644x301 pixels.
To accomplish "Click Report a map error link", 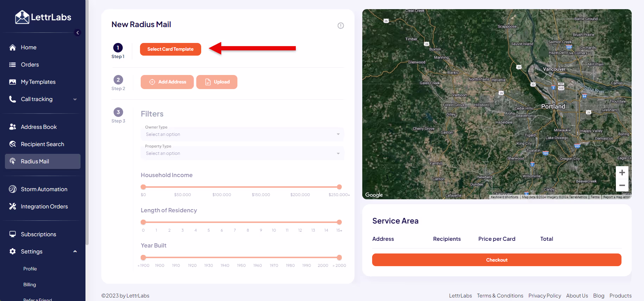I will (616, 197).
